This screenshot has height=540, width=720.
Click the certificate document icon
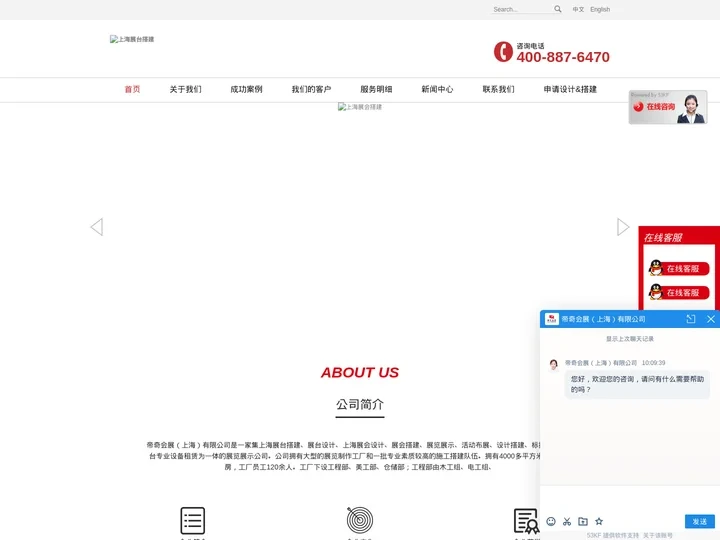(526, 521)
